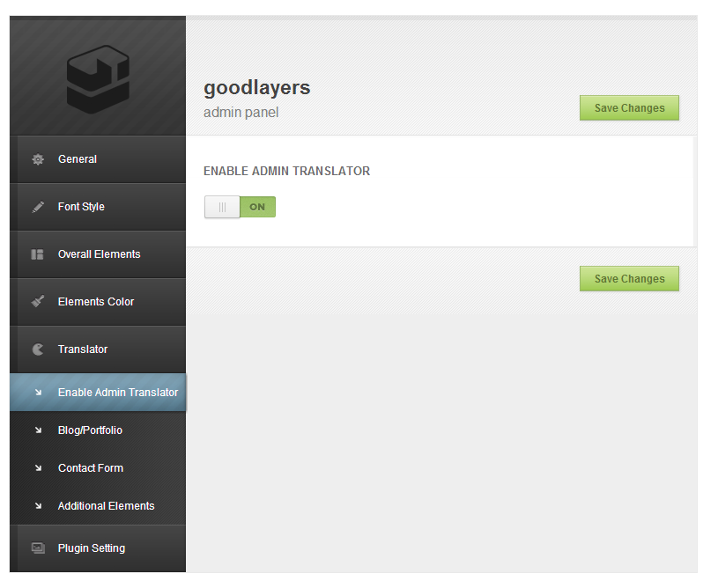Viewport: 718px width, 588px height.
Task: Click the goodlayers title text
Action: pos(257,88)
